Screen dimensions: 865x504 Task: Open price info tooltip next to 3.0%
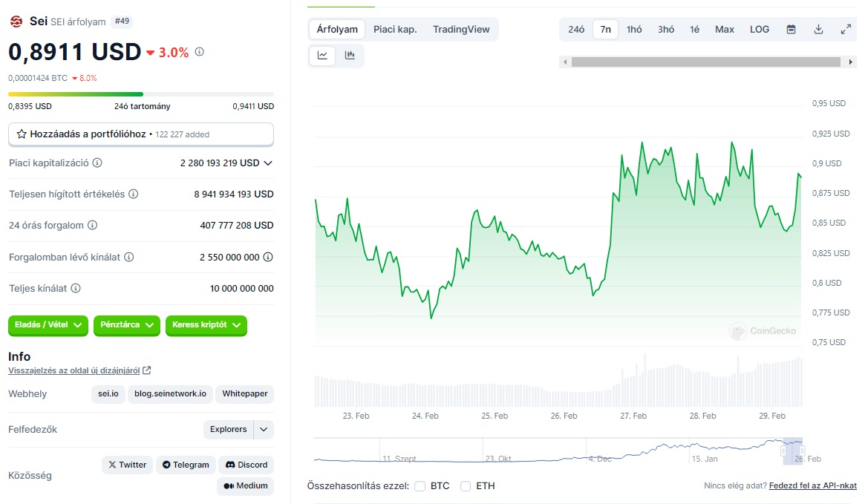tap(200, 52)
